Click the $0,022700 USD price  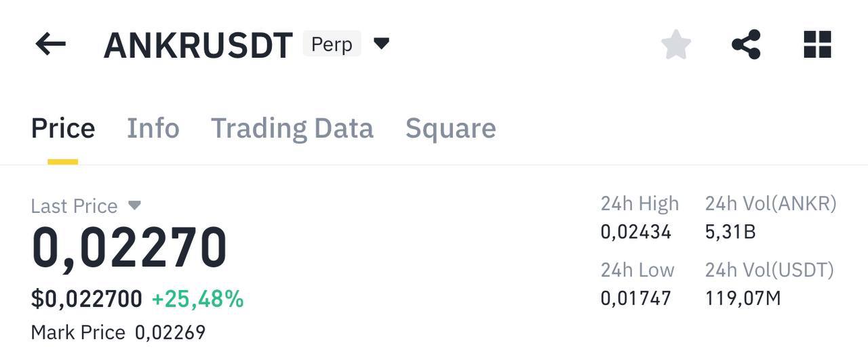(x=87, y=299)
